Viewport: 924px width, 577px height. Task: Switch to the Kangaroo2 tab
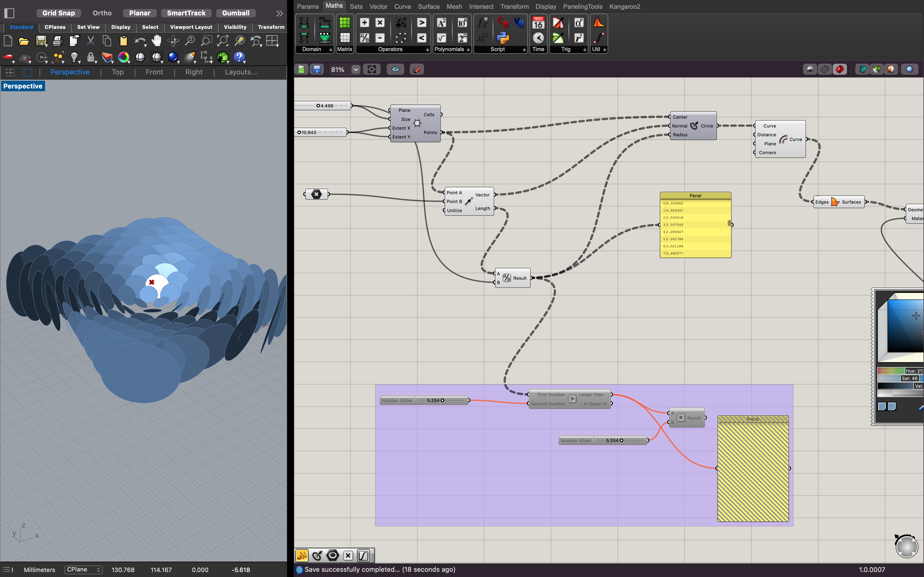[625, 7]
